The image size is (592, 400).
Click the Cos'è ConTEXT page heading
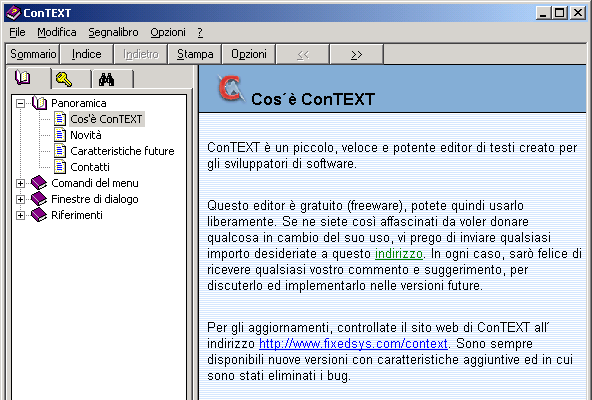click(313, 99)
